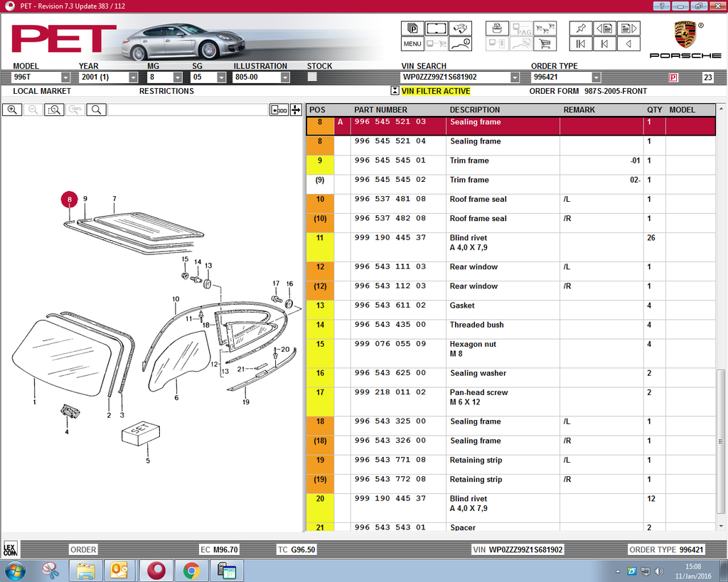728x582 pixels.
Task: Click the multiple shopping carts icon
Action: click(545, 28)
